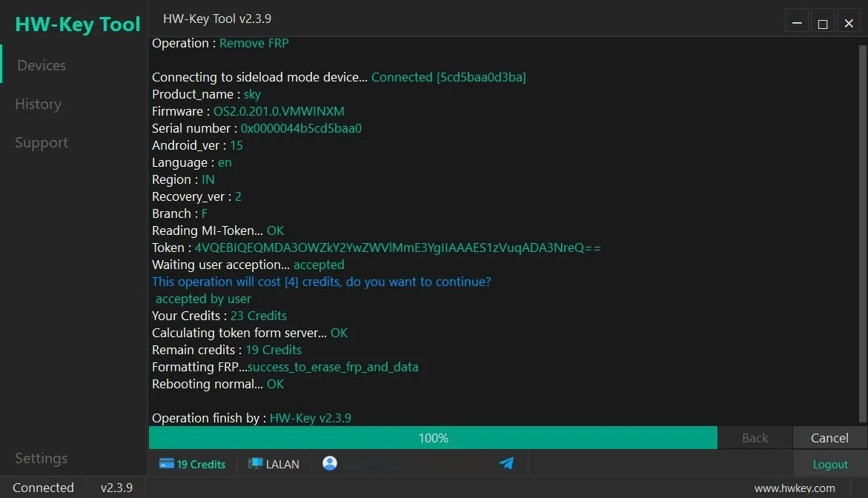
Task: Click the token value text
Action: (397, 248)
